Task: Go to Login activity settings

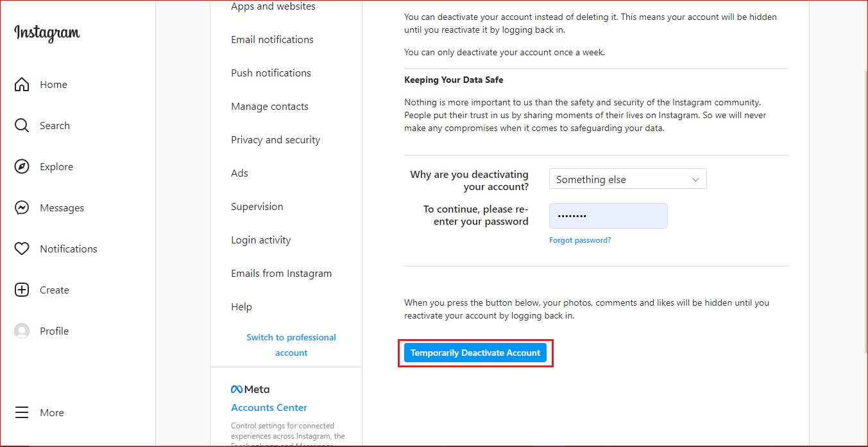Action: coord(260,240)
